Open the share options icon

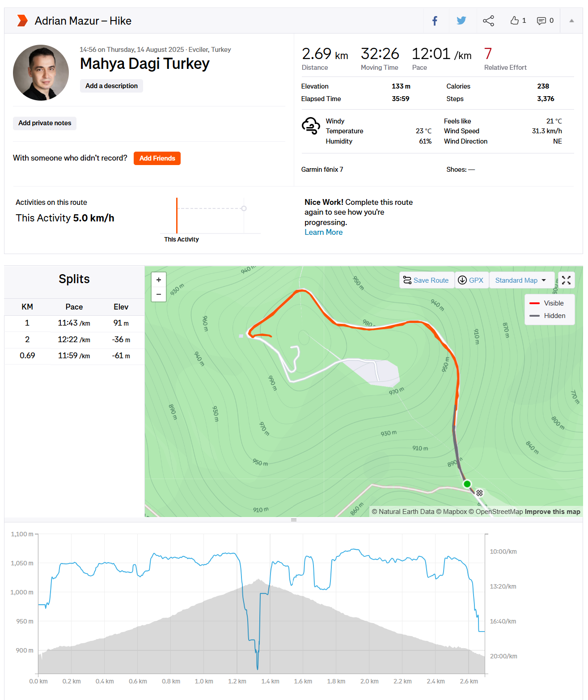point(488,21)
